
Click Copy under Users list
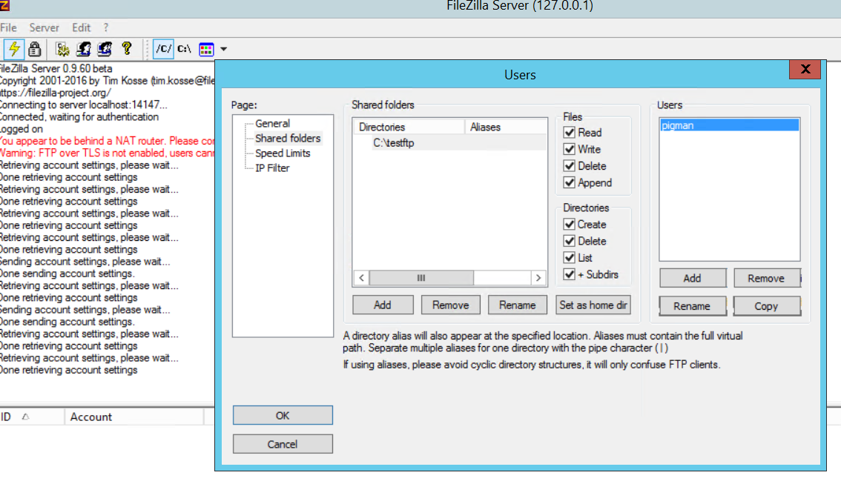point(766,306)
